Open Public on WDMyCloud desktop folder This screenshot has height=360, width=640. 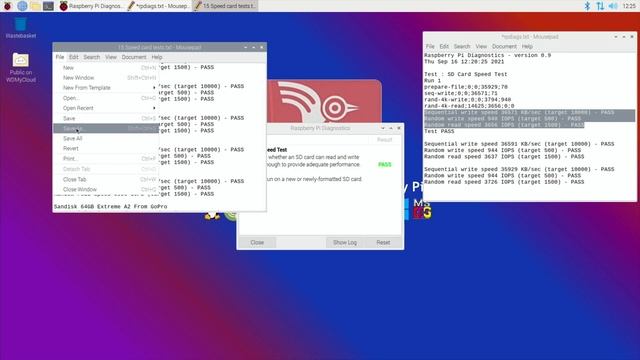(21, 68)
